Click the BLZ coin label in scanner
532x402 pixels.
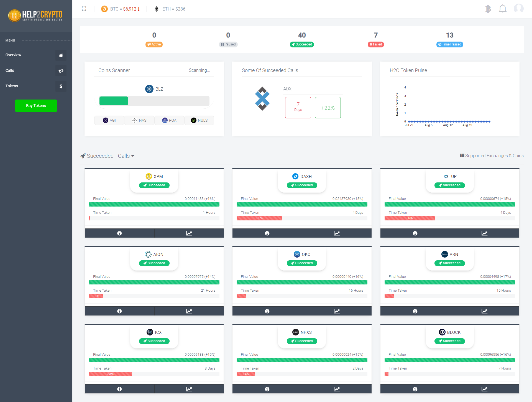pos(159,89)
